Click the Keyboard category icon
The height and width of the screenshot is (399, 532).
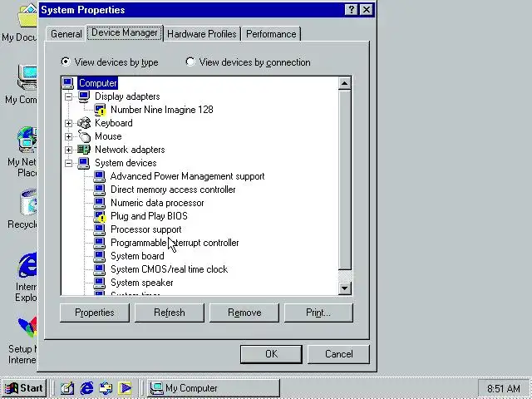(x=84, y=123)
